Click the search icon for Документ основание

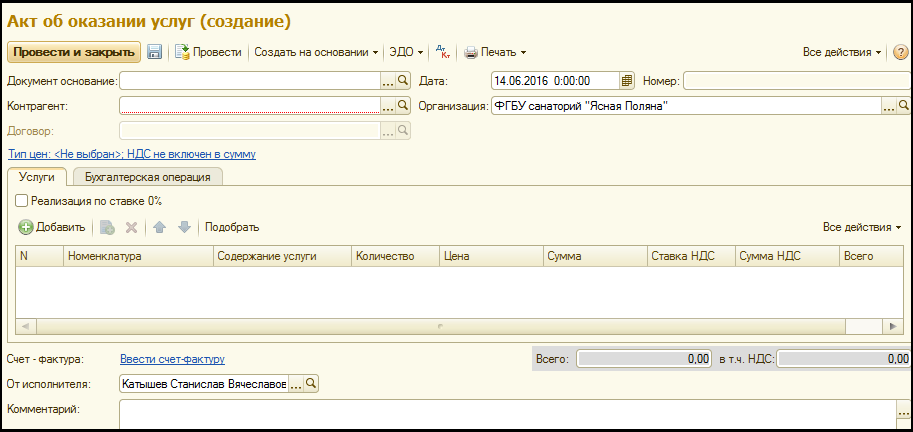click(x=404, y=81)
